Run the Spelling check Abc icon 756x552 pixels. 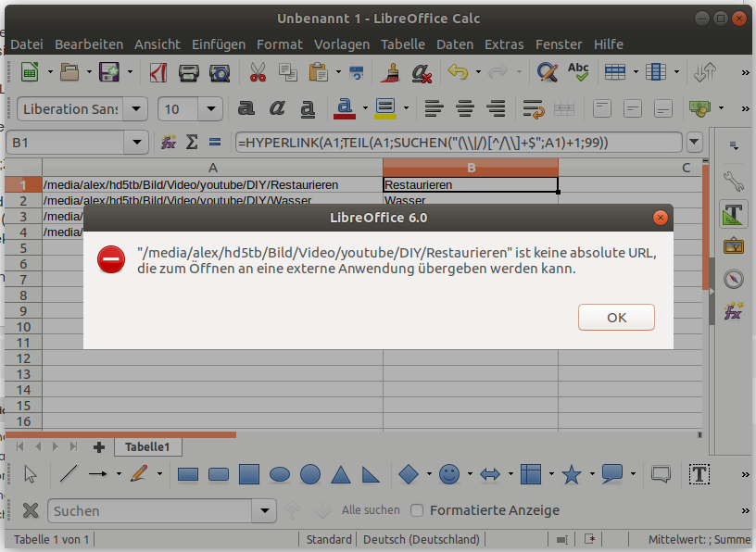578,72
